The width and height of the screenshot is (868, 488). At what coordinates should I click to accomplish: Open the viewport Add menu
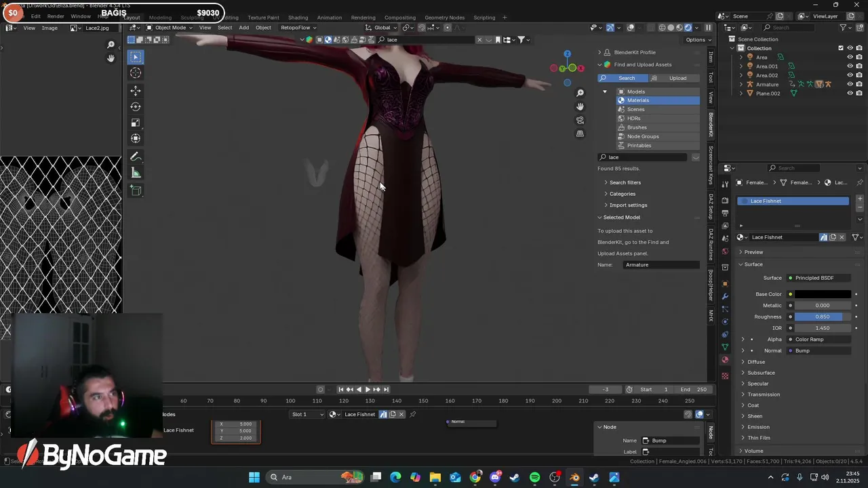pyautogui.click(x=243, y=28)
